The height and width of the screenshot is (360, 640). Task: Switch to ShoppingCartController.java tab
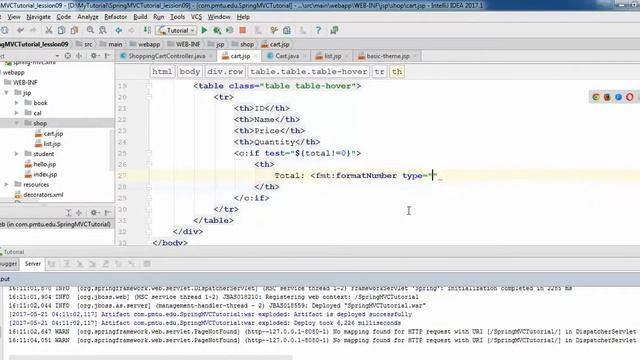(x=167, y=56)
